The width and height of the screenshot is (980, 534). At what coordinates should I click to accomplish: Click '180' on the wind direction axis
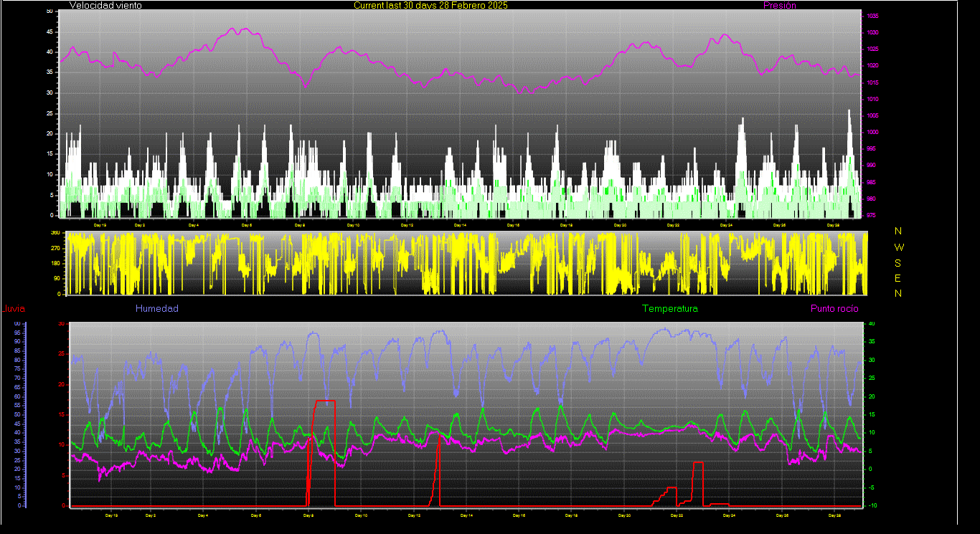(x=55, y=264)
